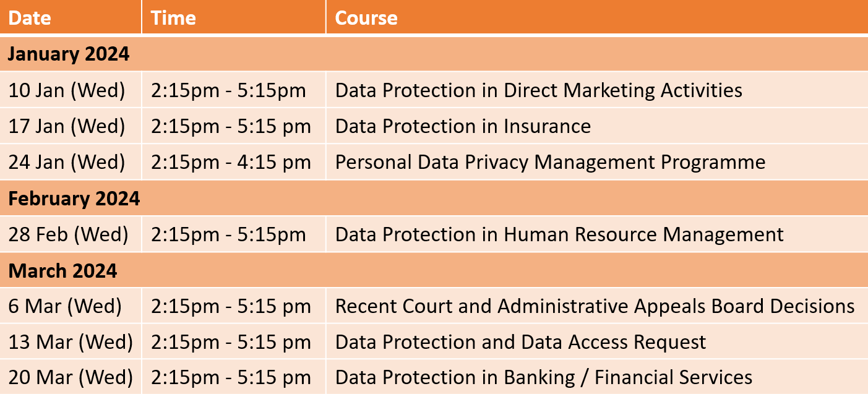
Task: Select the March 2024 section row
Action: pos(434,271)
